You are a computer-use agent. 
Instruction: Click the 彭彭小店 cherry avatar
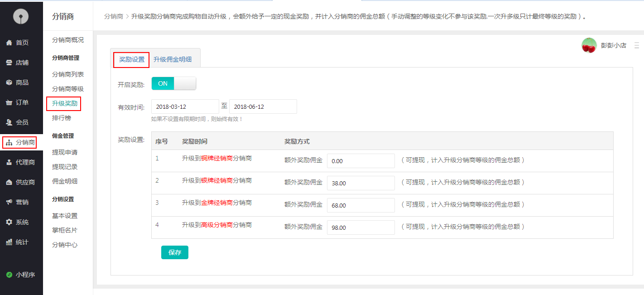[589, 45]
